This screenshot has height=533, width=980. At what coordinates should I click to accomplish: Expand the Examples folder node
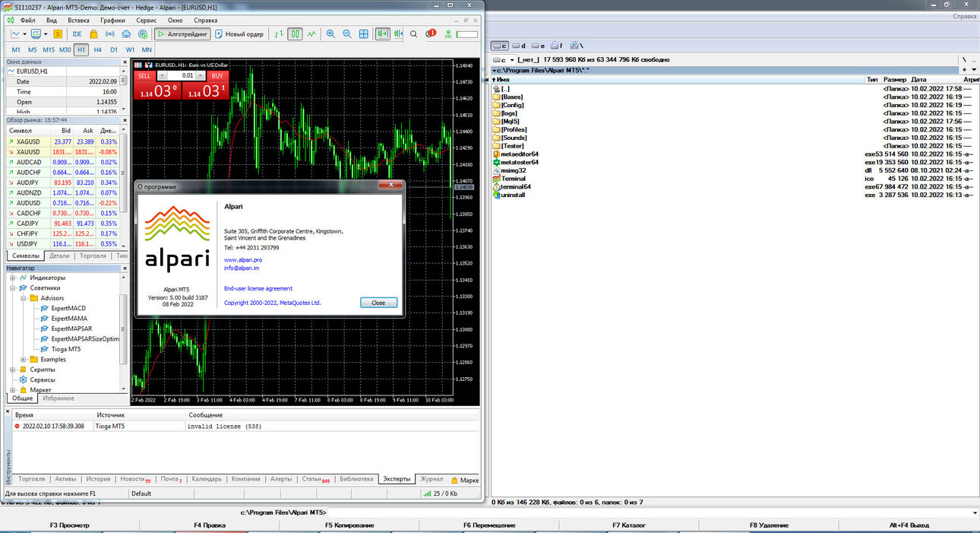pyautogui.click(x=24, y=359)
